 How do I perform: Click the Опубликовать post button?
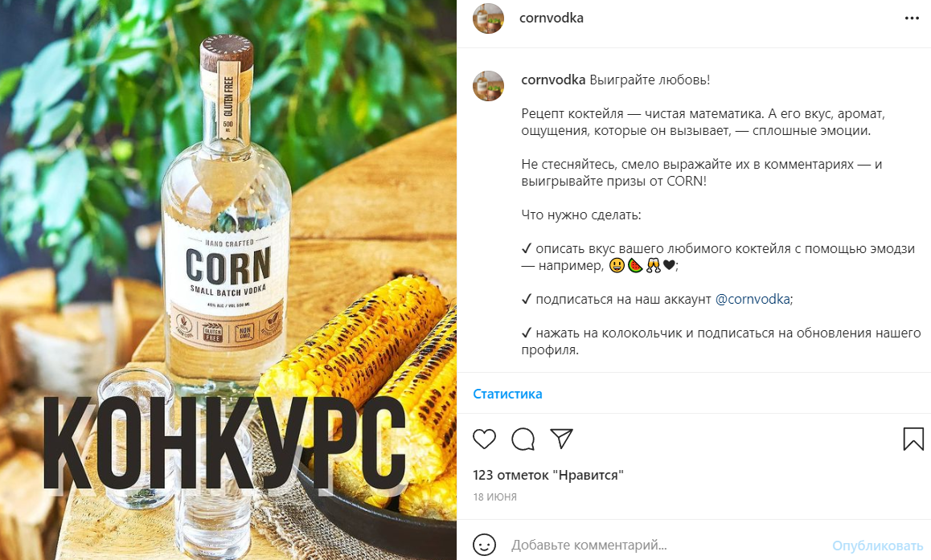pos(878,546)
